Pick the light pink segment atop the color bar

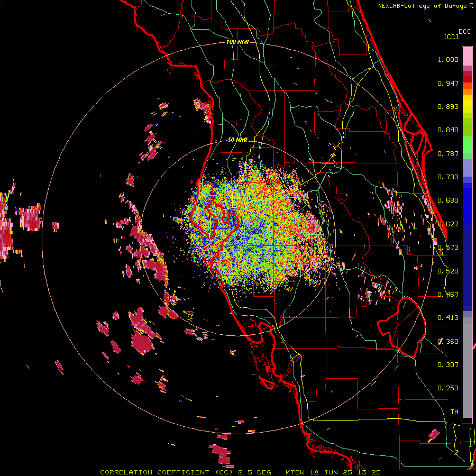467,56
